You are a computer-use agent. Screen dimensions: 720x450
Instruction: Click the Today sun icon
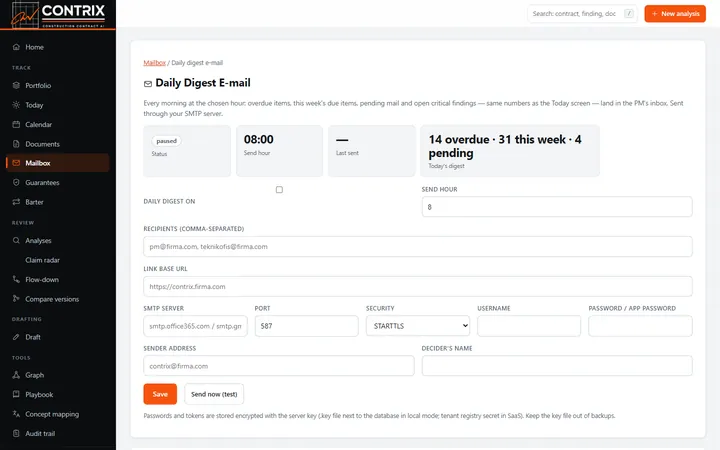(16, 105)
